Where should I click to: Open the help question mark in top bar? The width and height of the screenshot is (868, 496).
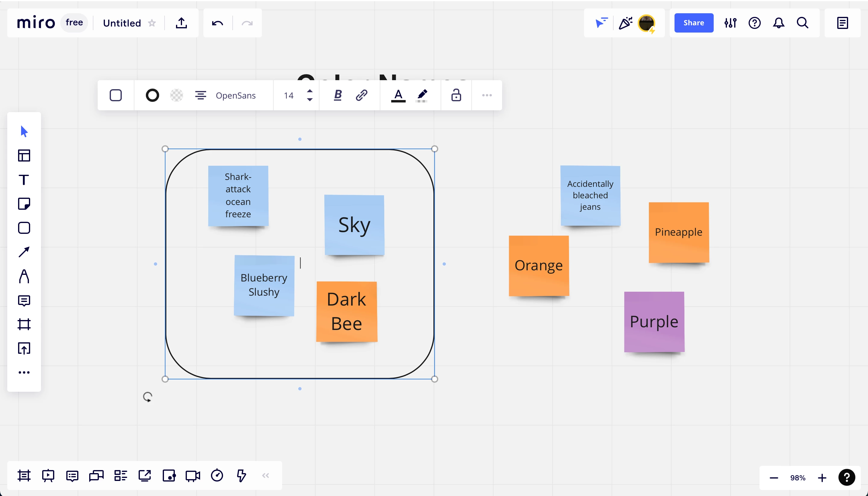click(x=755, y=23)
